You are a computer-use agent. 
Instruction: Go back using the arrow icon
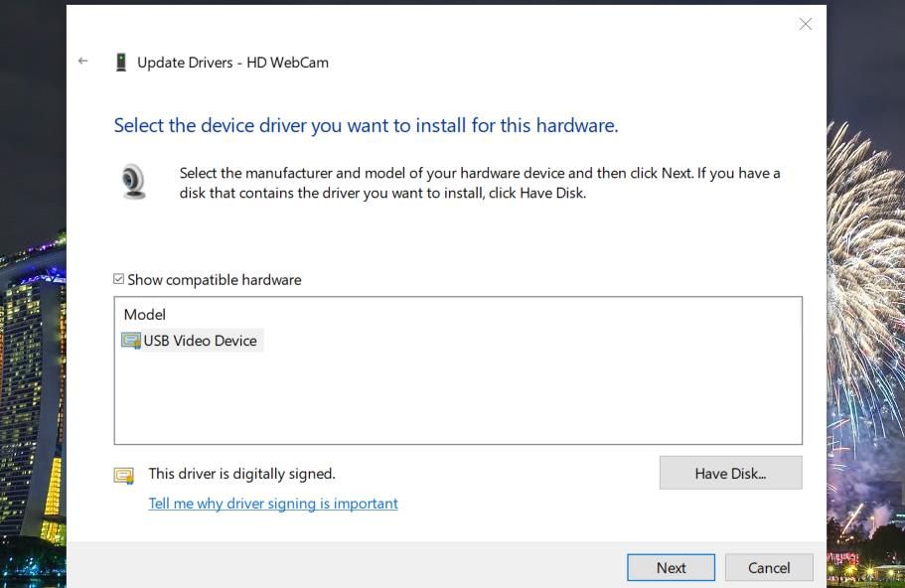tap(83, 61)
